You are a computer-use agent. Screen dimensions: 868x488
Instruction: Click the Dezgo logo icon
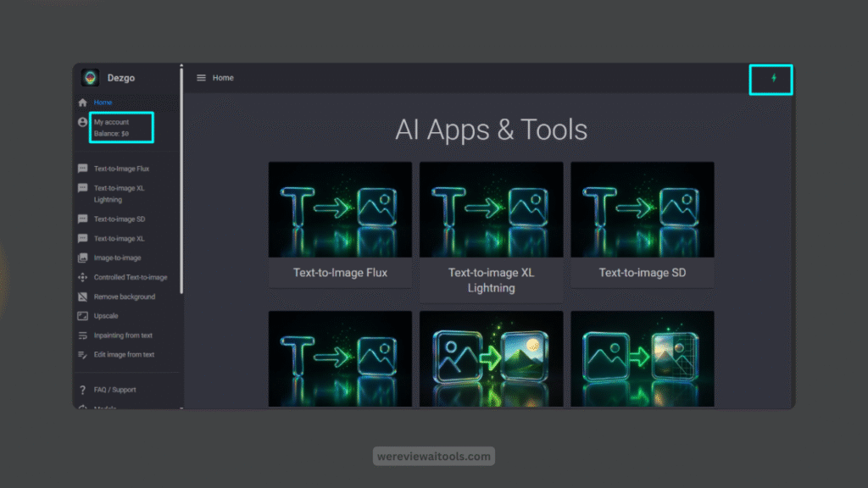[x=90, y=77]
